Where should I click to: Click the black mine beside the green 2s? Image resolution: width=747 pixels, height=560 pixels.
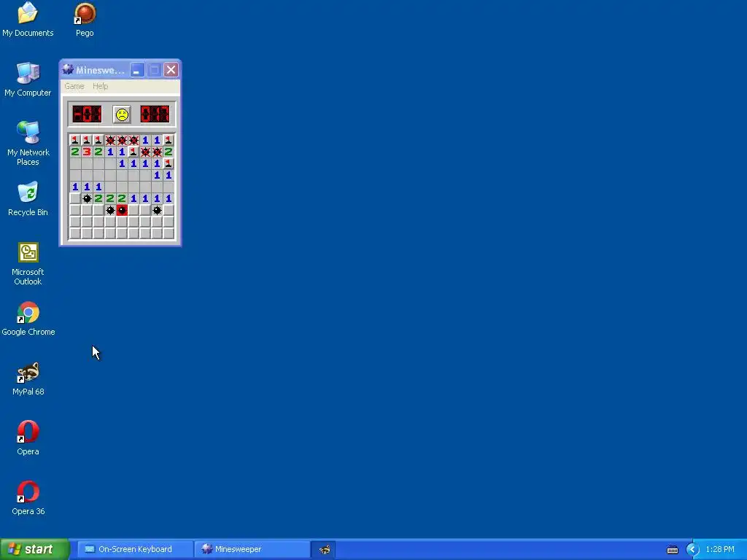pyautogui.click(x=87, y=198)
